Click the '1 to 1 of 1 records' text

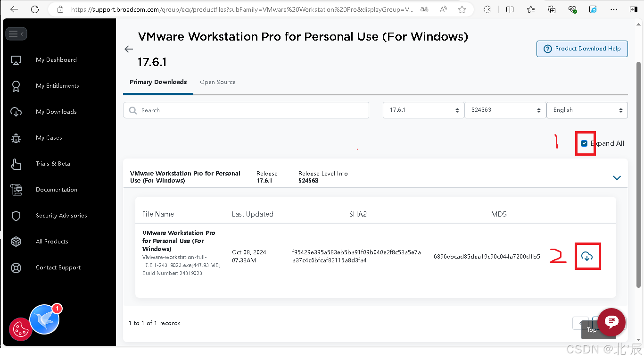155,323
